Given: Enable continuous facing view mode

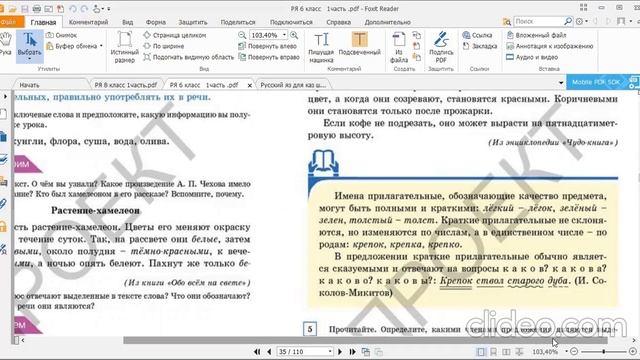Looking at the screenshot, I should click(519, 351).
